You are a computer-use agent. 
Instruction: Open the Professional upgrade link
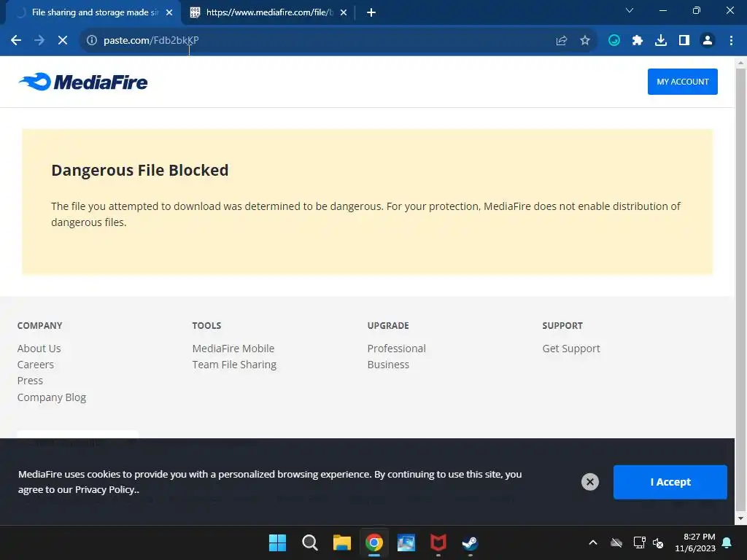point(396,349)
